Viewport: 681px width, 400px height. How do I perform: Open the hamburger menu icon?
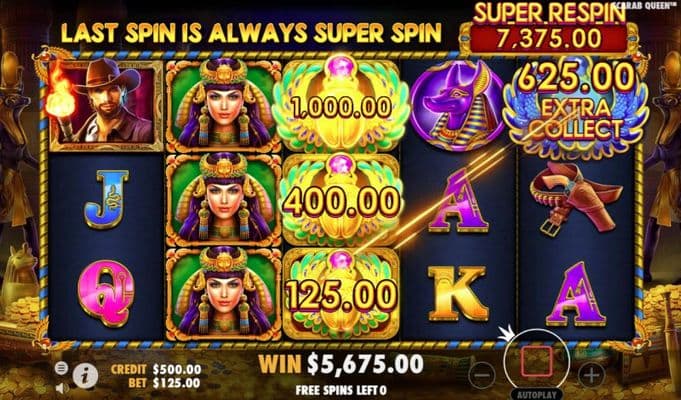point(61,368)
